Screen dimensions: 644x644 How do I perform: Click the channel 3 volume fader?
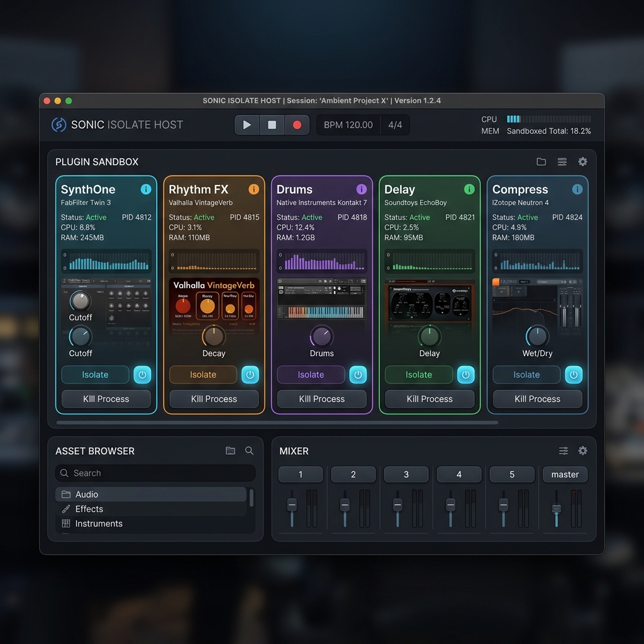[397, 505]
